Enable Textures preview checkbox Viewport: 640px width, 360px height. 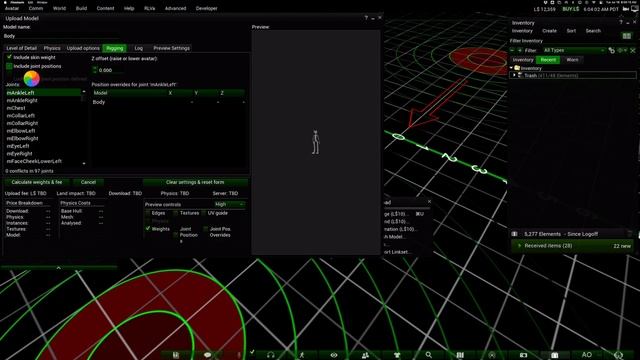pos(176,213)
